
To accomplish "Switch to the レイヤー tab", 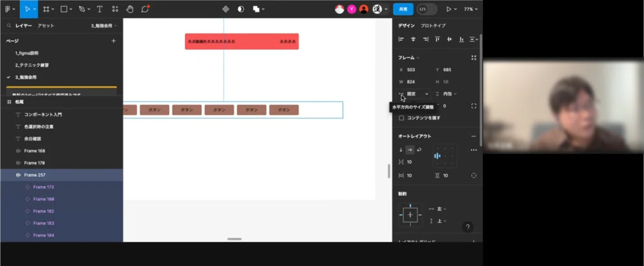I will [24, 26].
